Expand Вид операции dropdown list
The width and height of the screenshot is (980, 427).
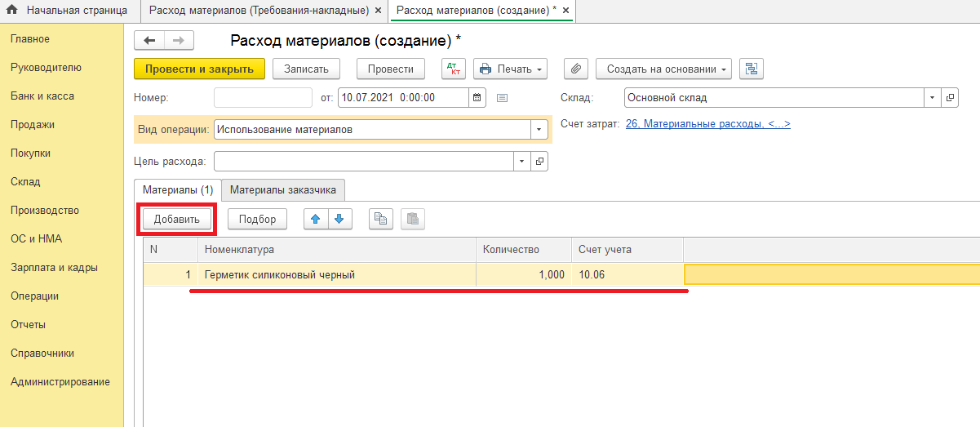(539, 130)
